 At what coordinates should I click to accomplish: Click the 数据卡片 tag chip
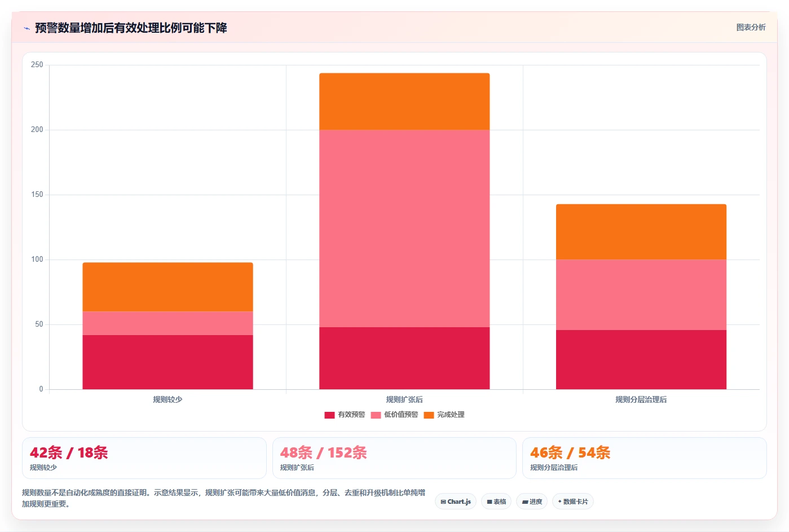[x=573, y=502]
